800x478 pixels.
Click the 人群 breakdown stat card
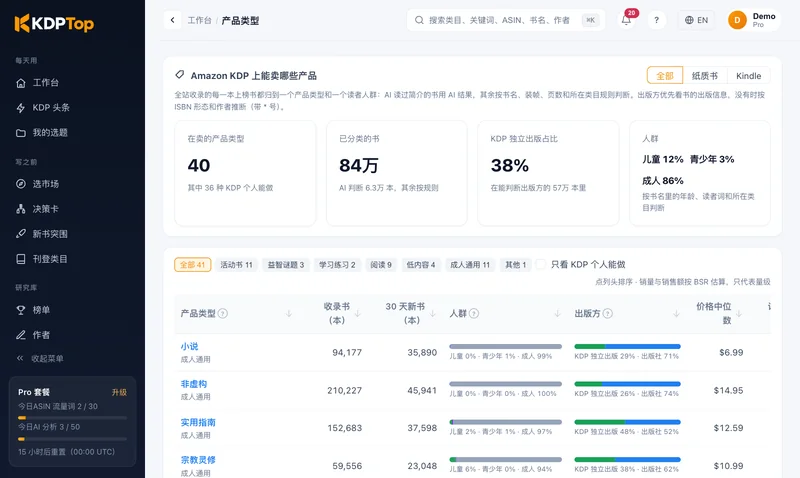point(700,173)
